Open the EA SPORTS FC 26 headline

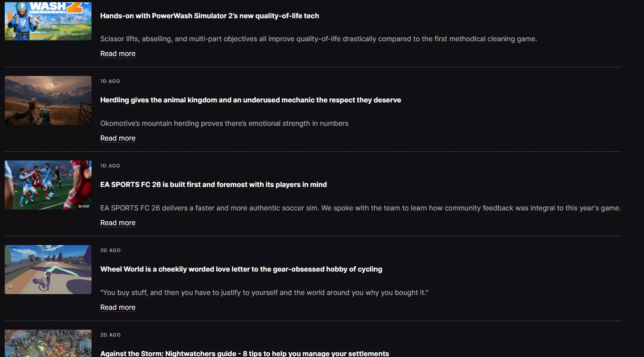pos(213,184)
